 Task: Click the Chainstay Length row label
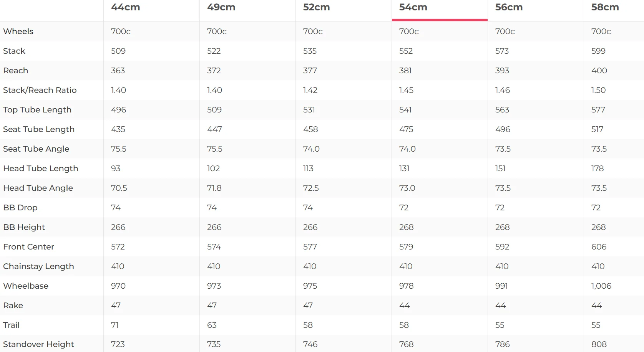pos(38,266)
